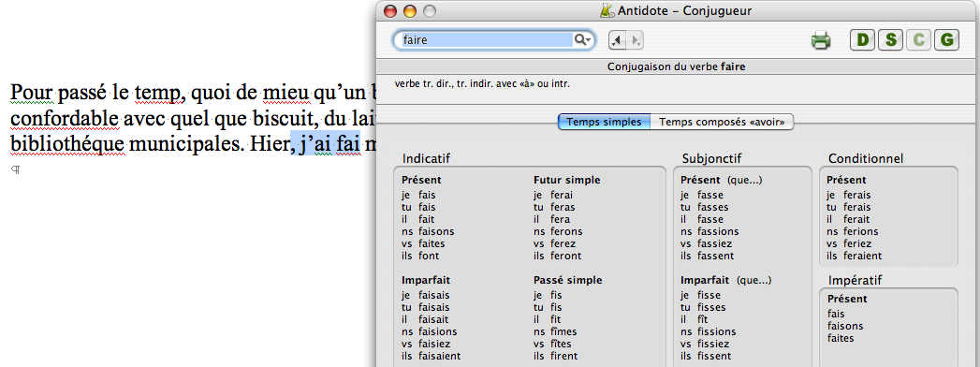Go back with the left history arrow
The width and height of the screenshot is (980, 367).
click(618, 40)
